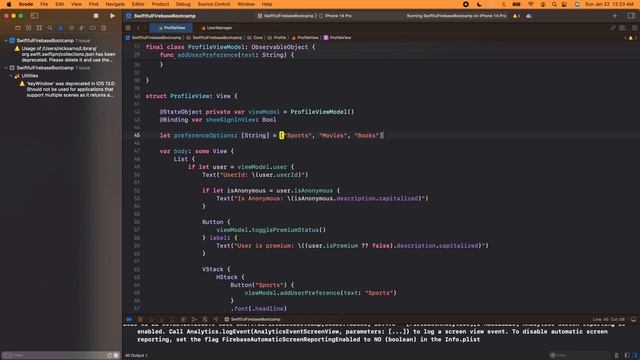
Task: Switch to the ProfileView editor tab
Action: (x=171, y=28)
